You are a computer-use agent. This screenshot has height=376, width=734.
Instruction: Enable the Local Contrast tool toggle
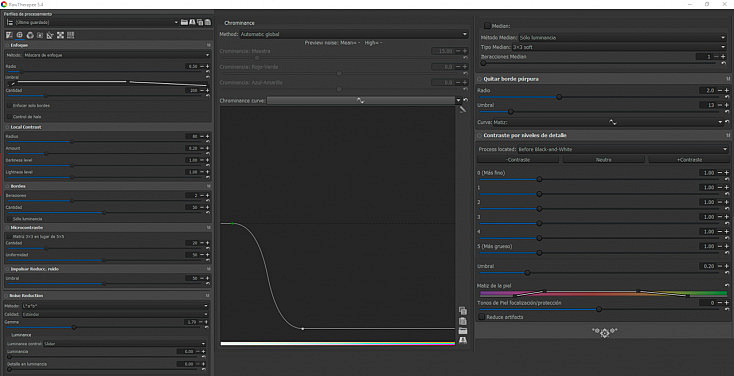click(7, 127)
